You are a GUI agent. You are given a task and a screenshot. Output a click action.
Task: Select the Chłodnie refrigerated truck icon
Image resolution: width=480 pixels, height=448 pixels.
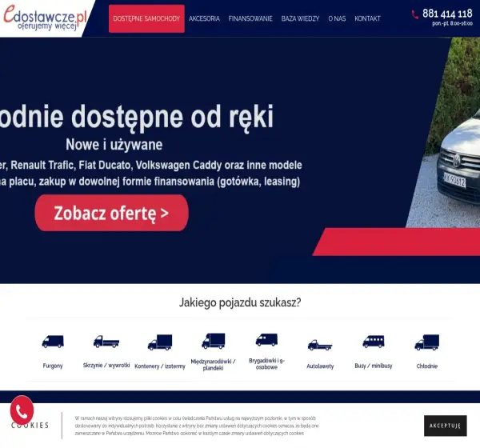[x=426, y=342]
